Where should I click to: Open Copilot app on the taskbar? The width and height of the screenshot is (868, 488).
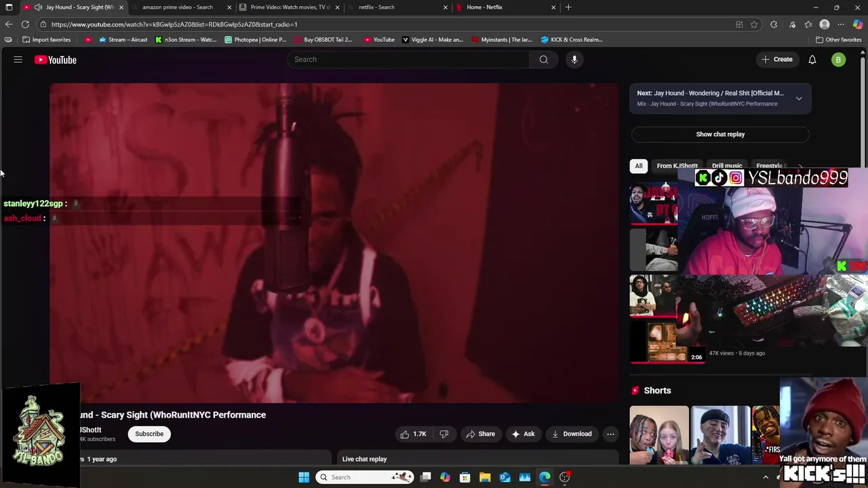445,477
